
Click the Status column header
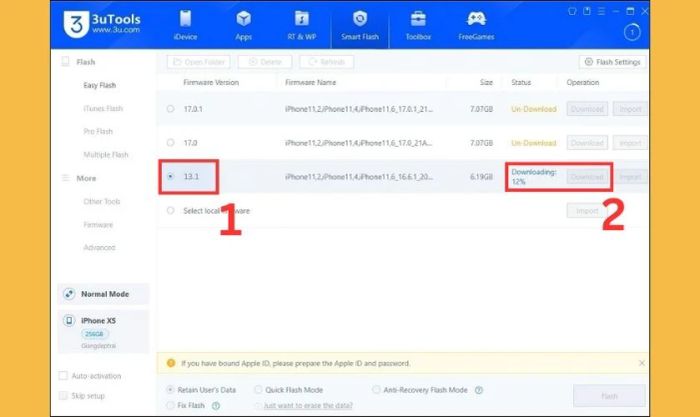pyautogui.click(x=521, y=82)
